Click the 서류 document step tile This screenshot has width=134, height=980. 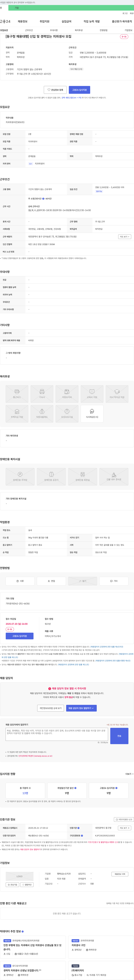click(x=20, y=581)
